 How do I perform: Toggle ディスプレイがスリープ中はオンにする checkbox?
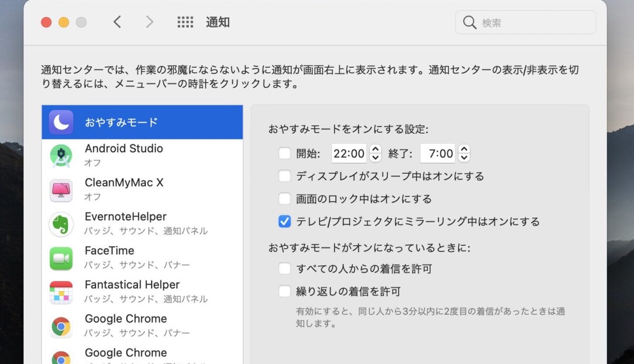click(285, 176)
